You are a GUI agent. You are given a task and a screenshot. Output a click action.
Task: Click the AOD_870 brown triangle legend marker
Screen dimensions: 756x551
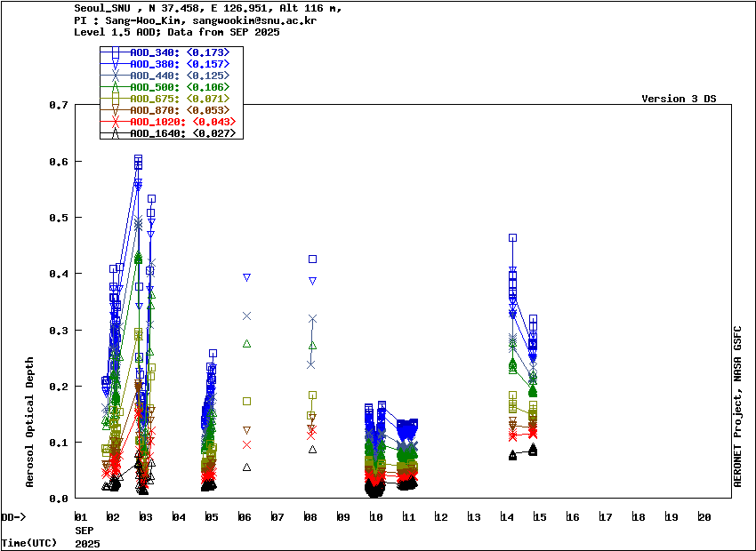pos(115,110)
